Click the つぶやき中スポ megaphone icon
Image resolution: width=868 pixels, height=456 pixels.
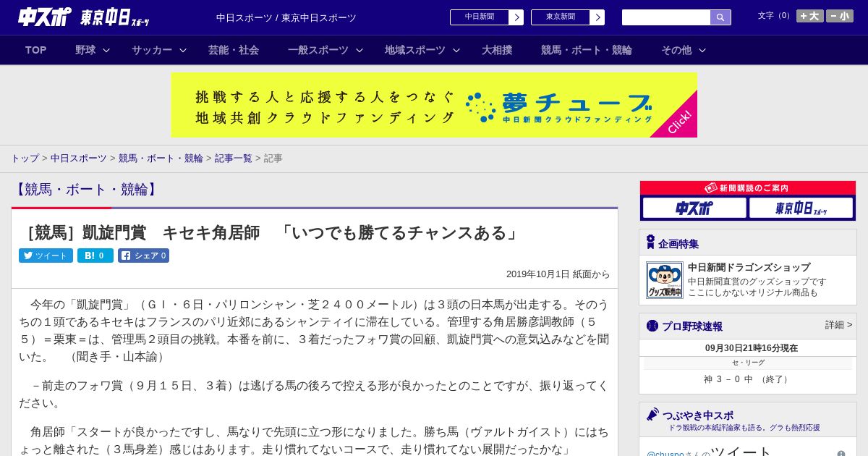(652, 415)
